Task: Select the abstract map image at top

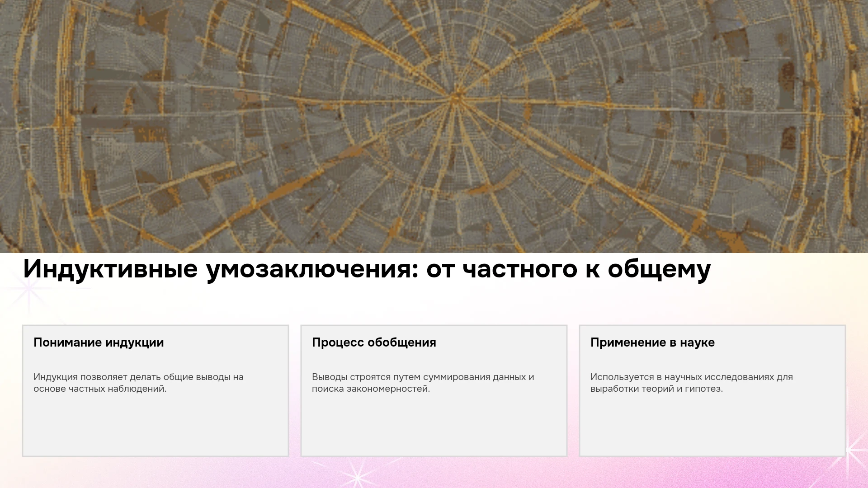Action: [x=434, y=127]
